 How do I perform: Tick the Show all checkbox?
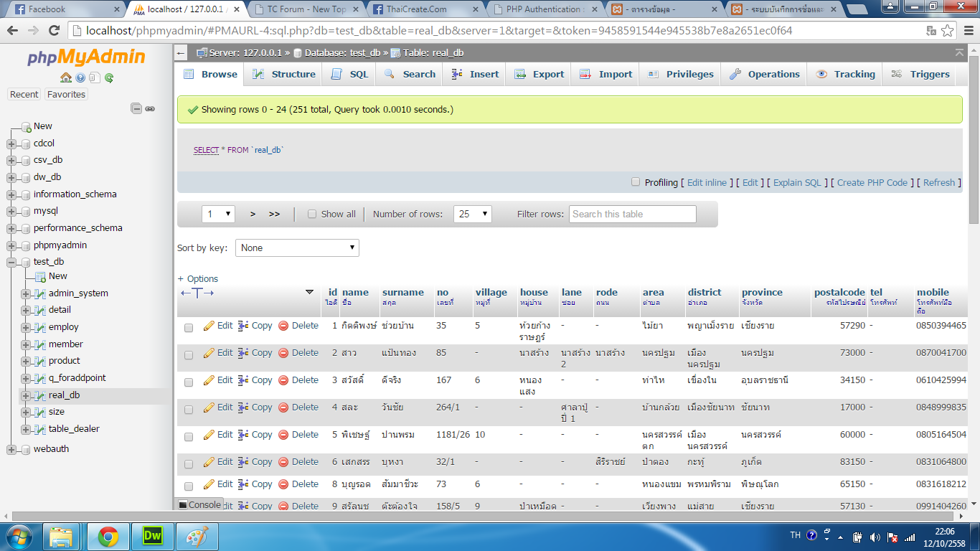point(312,214)
